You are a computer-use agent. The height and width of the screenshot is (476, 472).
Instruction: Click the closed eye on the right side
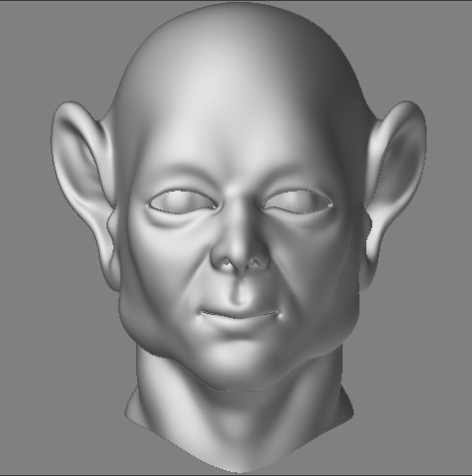click(297, 201)
